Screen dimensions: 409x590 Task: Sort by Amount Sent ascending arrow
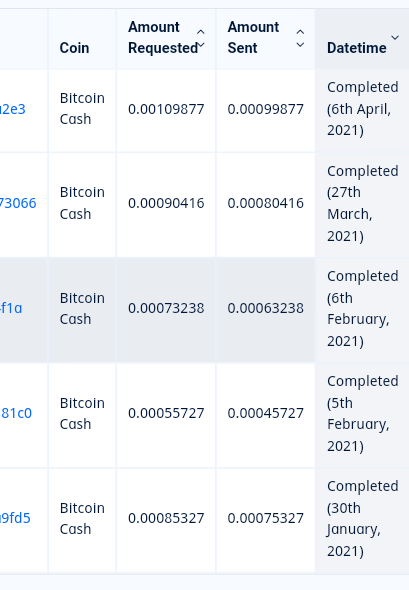(300, 32)
